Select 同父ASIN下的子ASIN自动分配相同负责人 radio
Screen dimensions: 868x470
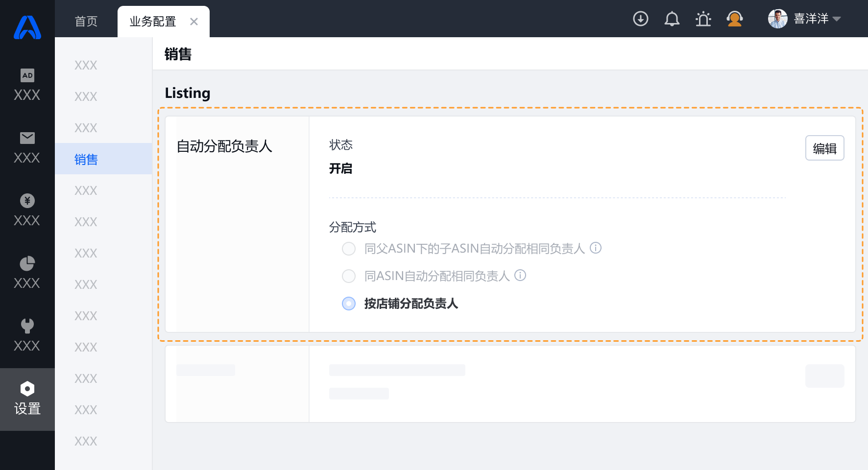pyautogui.click(x=349, y=249)
